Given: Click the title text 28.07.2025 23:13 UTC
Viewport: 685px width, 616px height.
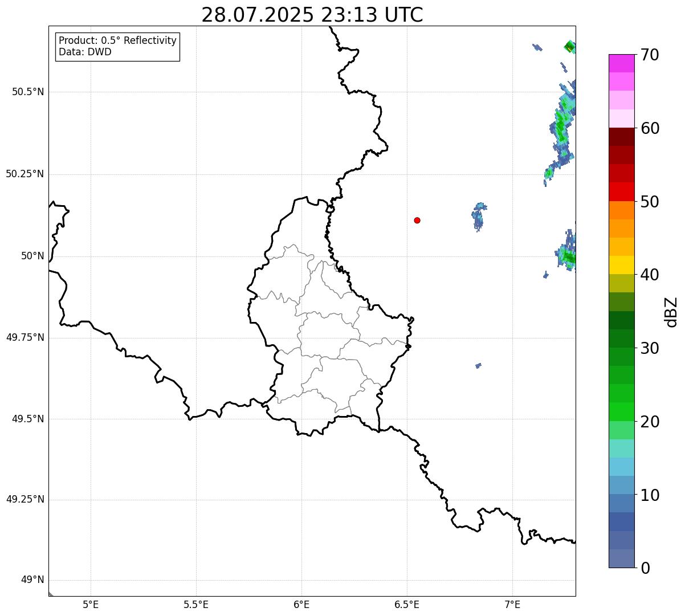Looking at the screenshot, I should click(x=312, y=15).
